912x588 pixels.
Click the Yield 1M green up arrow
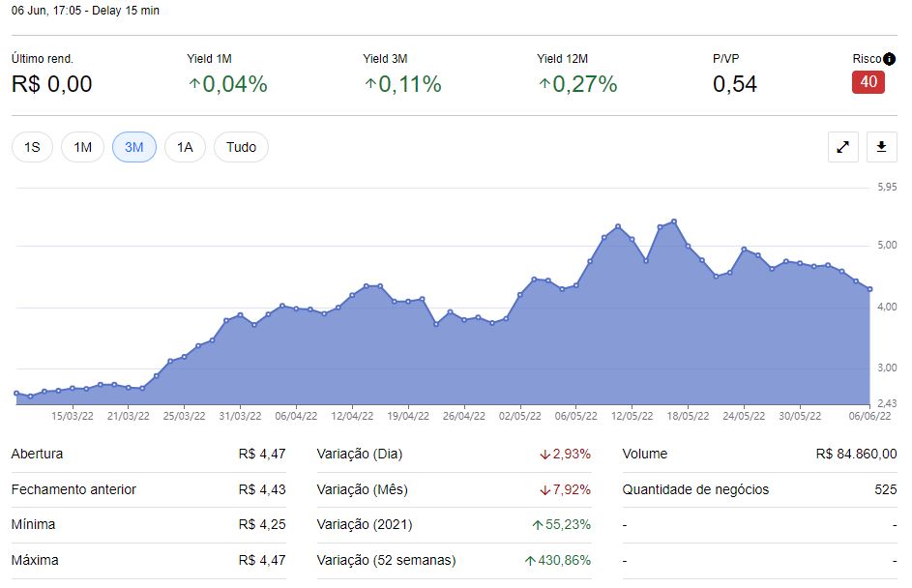pyautogui.click(x=194, y=85)
